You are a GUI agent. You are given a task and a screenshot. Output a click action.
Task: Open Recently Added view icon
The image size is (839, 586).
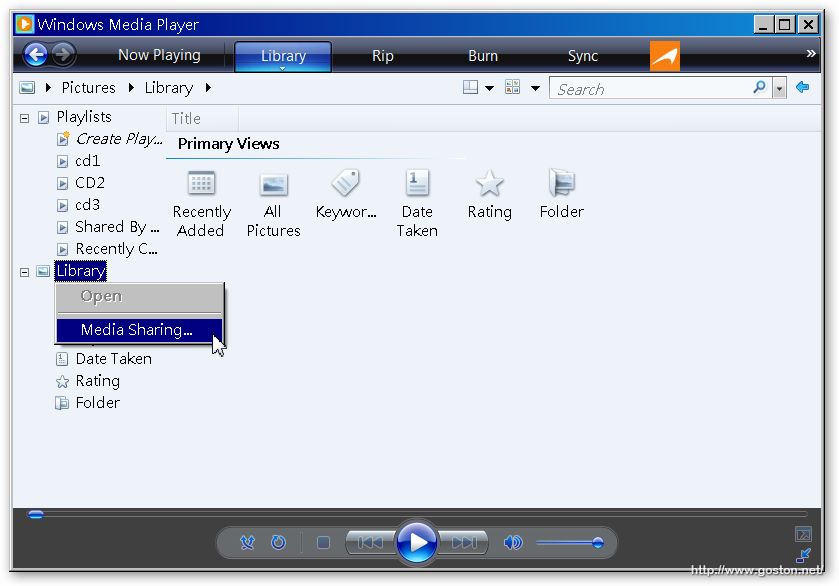point(201,183)
